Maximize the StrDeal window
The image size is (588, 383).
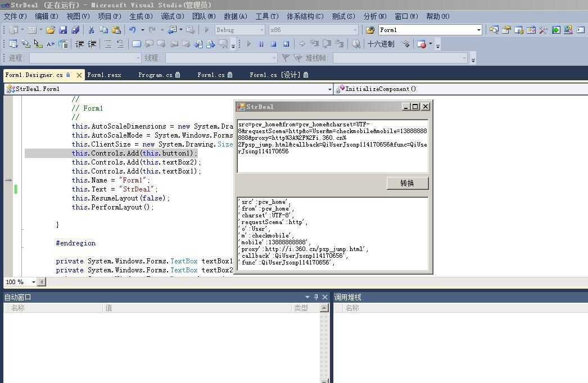pos(415,107)
